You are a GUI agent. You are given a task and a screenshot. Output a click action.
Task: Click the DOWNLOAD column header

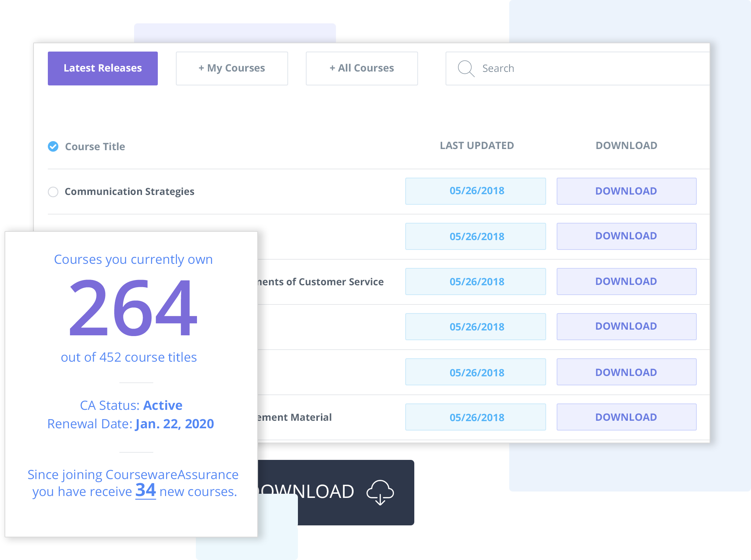626,146
